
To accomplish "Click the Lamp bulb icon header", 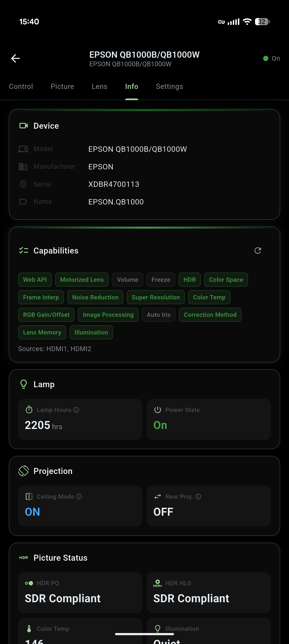I will [x=23, y=384].
